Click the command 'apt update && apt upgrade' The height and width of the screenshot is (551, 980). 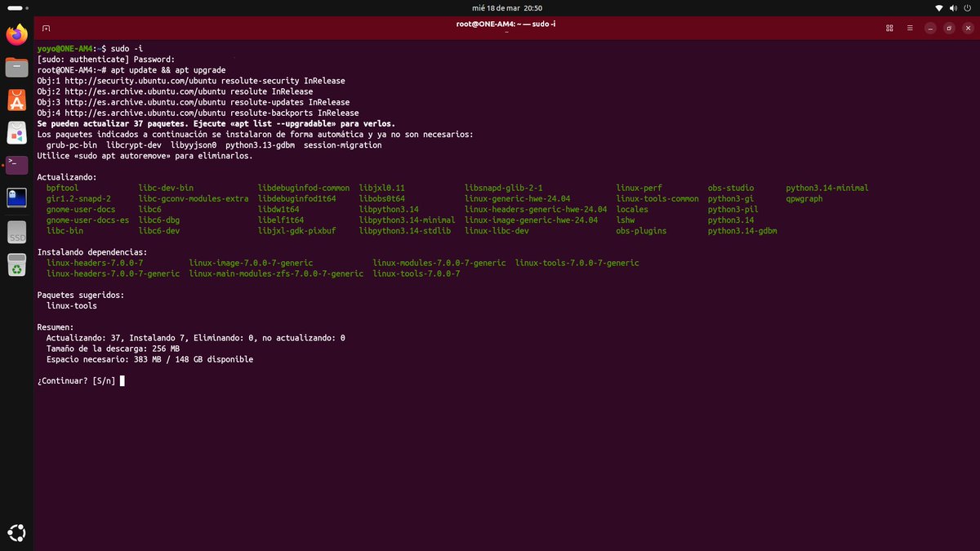pos(167,70)
